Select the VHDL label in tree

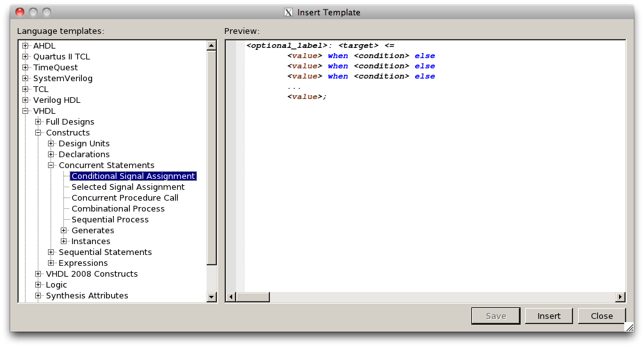point(44,111)
